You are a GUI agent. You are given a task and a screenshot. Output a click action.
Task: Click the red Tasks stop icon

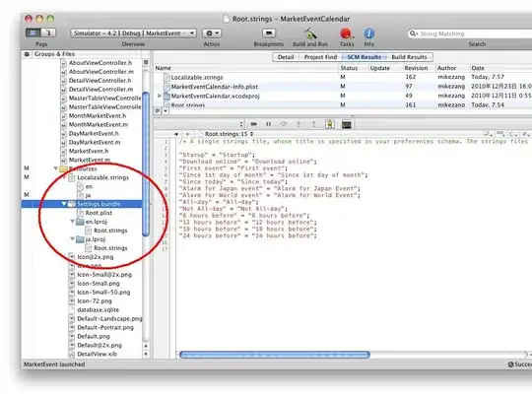tap(346, 33)
